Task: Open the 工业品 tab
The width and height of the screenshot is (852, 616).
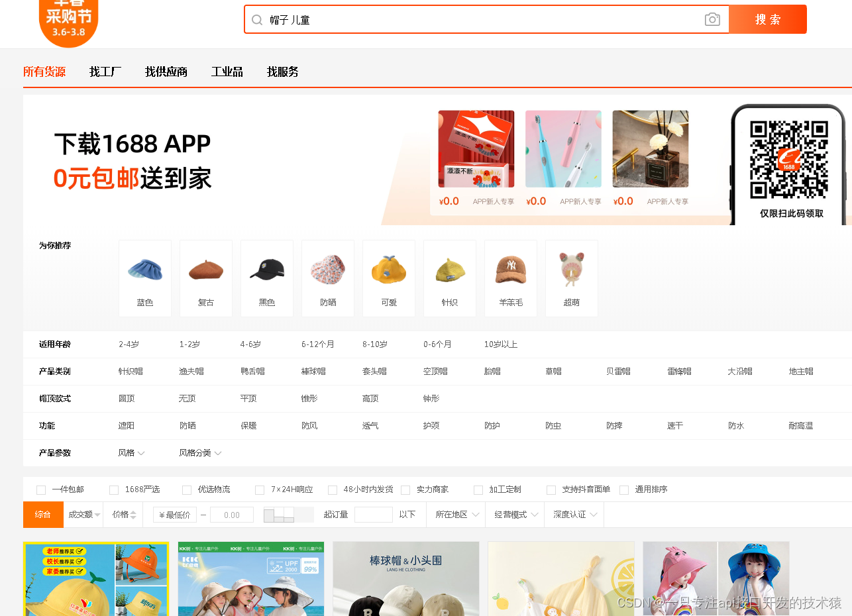Action: (227, 72)
